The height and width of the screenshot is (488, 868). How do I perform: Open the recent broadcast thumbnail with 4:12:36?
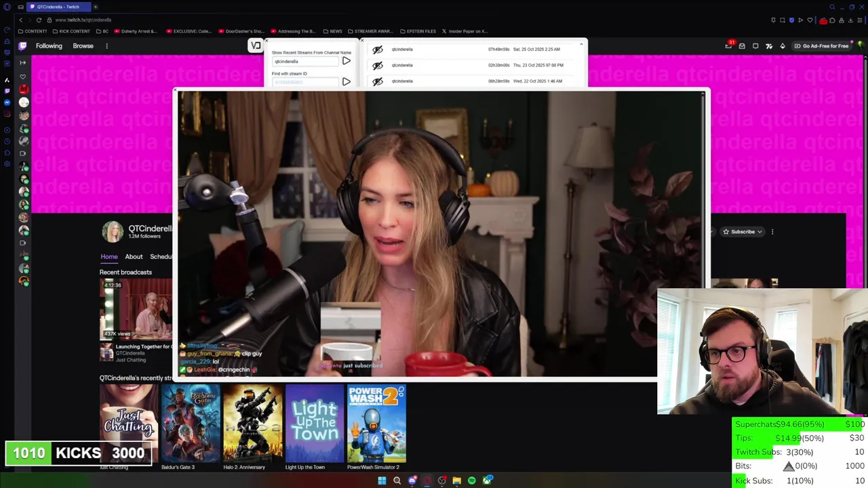tap(136, 310)
